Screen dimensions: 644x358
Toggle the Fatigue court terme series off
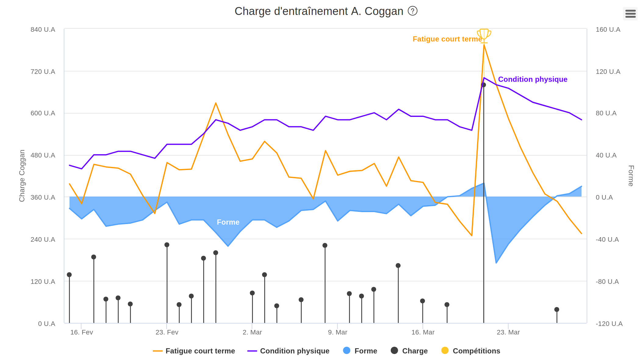point(200,351)
